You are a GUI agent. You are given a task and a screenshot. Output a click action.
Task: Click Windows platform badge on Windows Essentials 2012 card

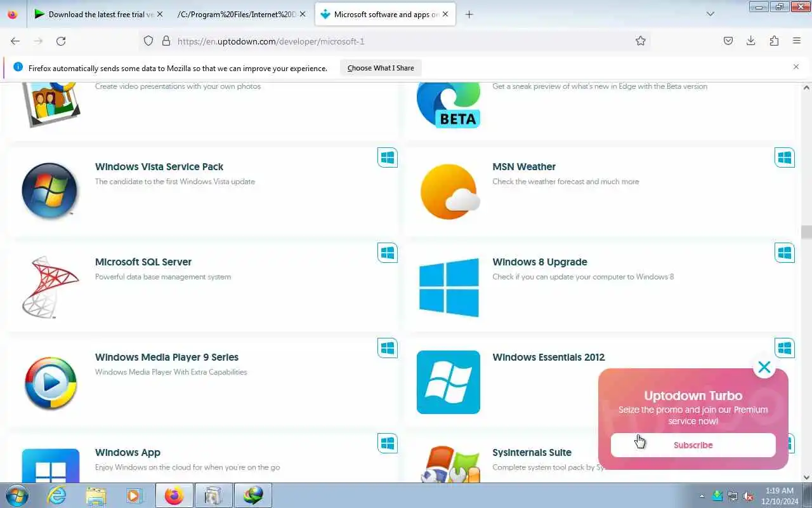(784, 348)
